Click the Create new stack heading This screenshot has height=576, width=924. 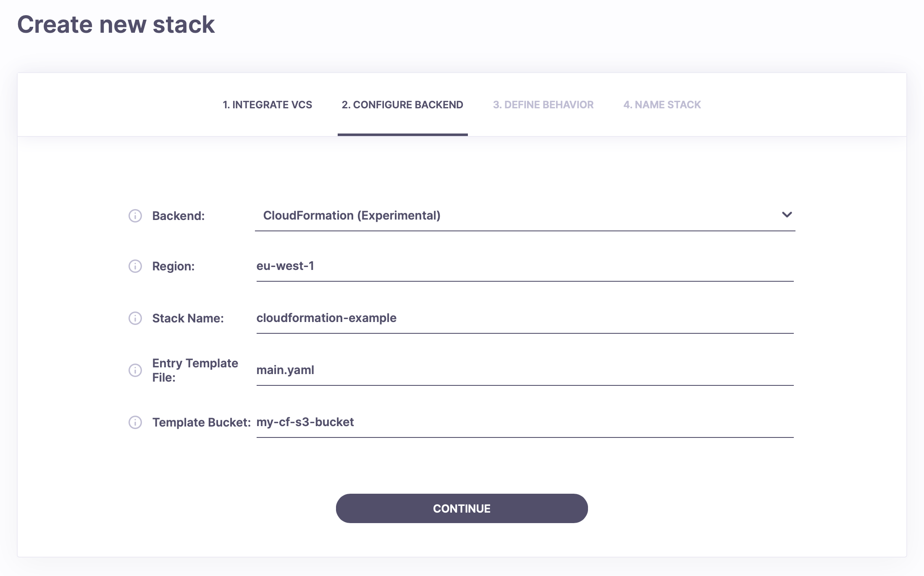click(116, 25)
